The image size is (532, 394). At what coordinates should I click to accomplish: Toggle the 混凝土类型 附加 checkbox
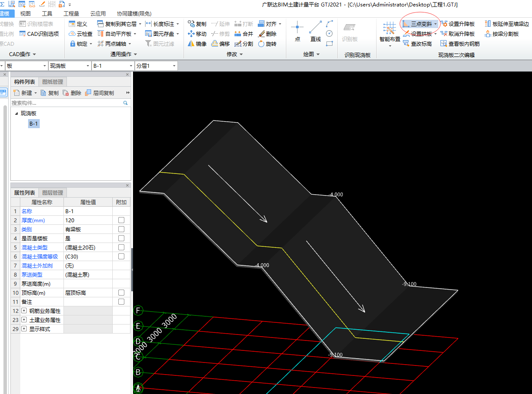(x=121, y=247)
